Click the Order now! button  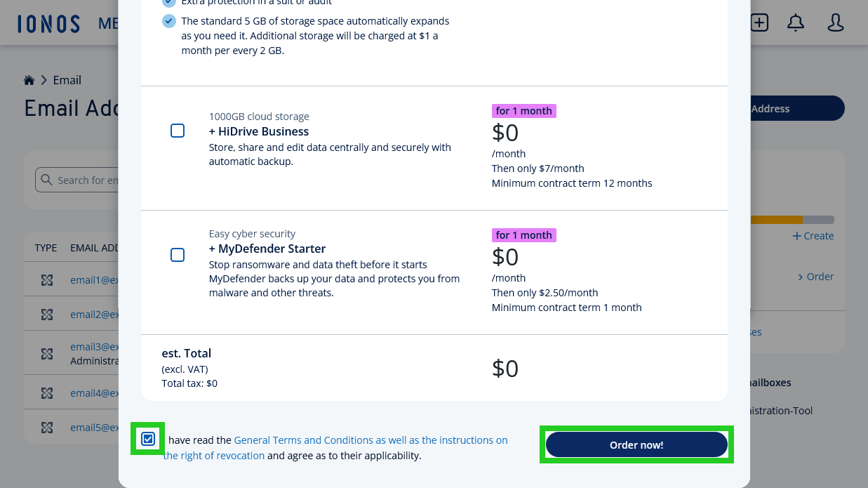(x=636, y=444)
